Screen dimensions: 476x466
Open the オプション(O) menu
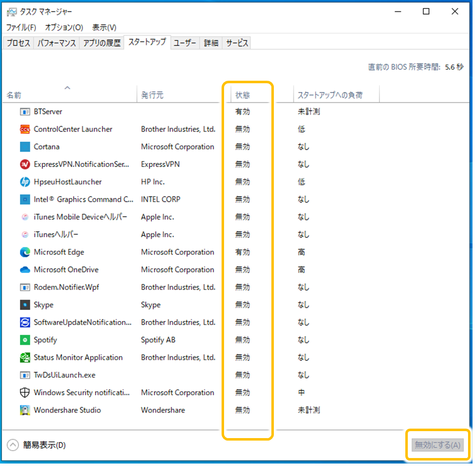pyautogui.click(x=64, y=27)
